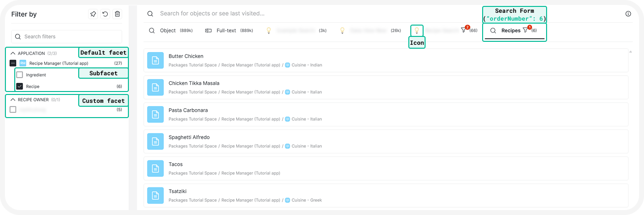Open the Chicken Tikka Masala result
The height and width of the screenshot is (215, 644).
194,83
